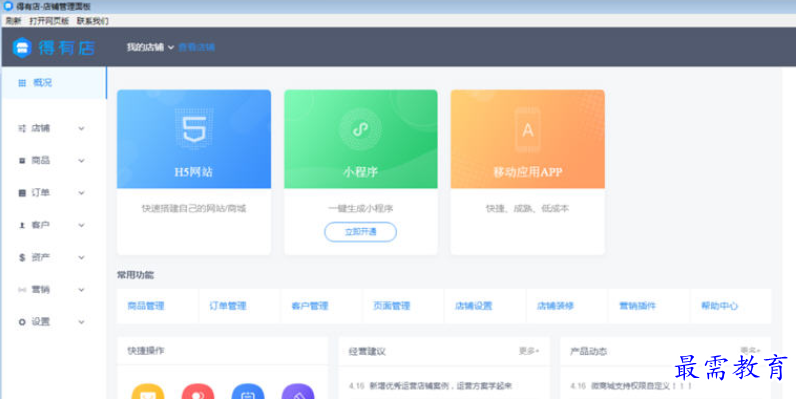Open the H5网站 card banner
This screenshot has height=399, width=796.
click(194, 139)
